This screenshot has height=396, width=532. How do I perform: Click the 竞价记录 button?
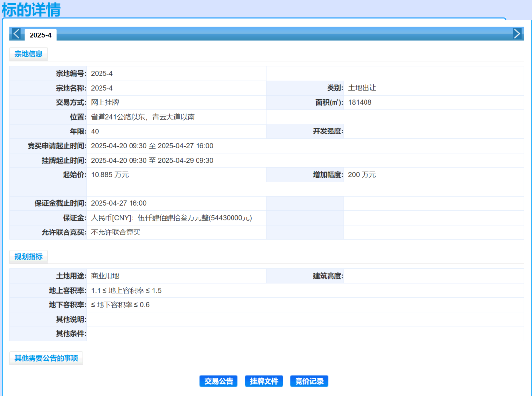(309, 381)
